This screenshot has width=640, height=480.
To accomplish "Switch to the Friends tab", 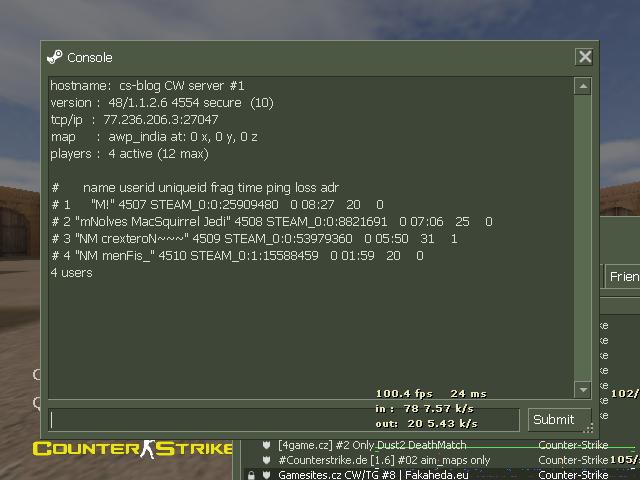I will pyautogui.click(x=623, y=277).
